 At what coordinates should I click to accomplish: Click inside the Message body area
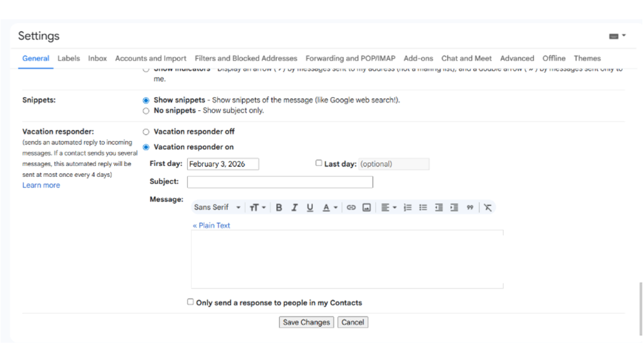[x=347, y=259]
